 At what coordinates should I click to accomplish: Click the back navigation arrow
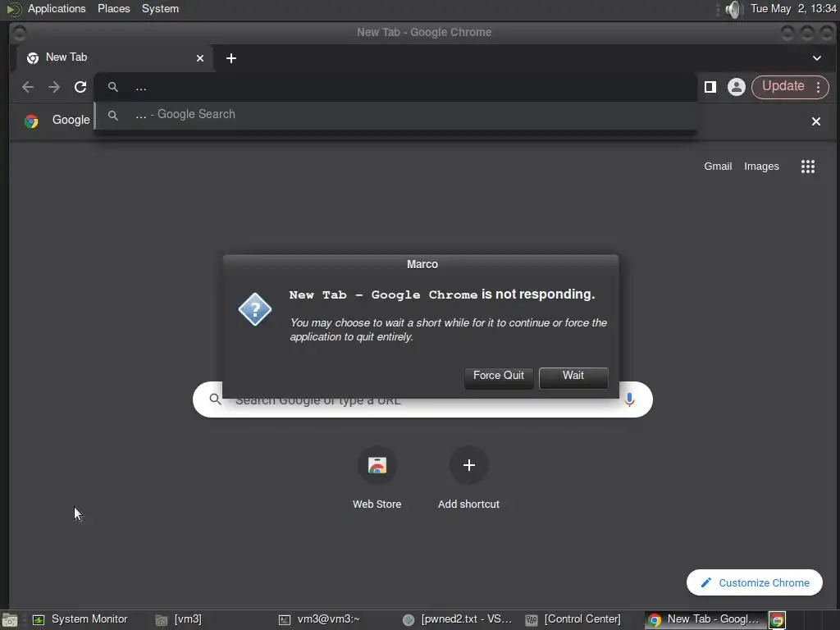28,87
